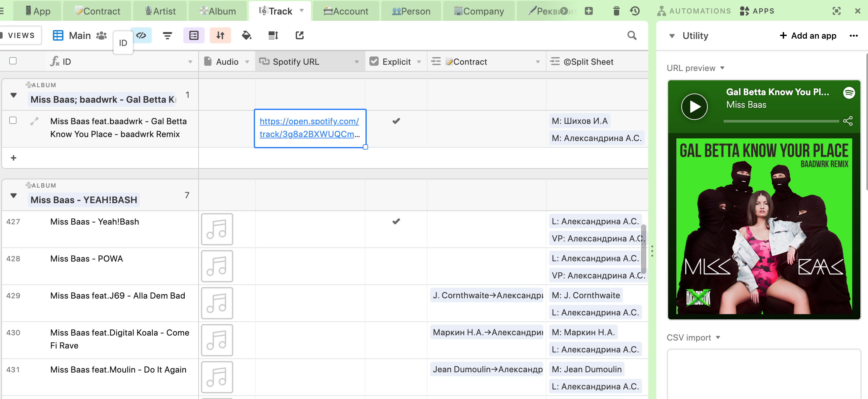Screen dimensions: 868x399
Task: Add a new table with plus icon
Action: (588, 11)
